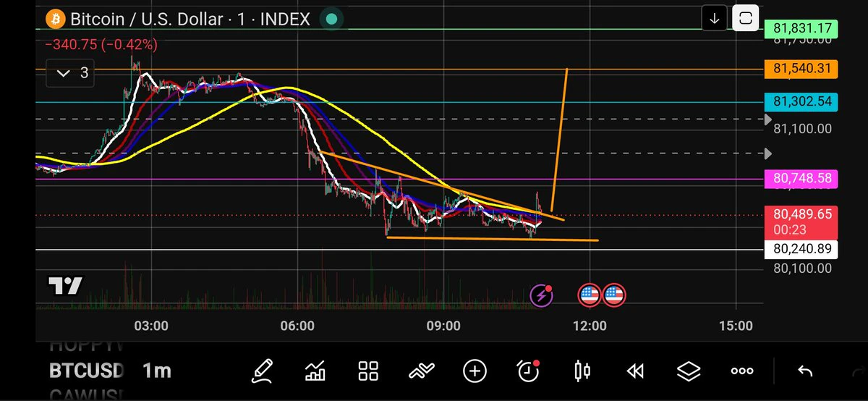Tap the down-arrow button at the top right
The height and width of the screenshot is (401, 868).
point(715,19)
